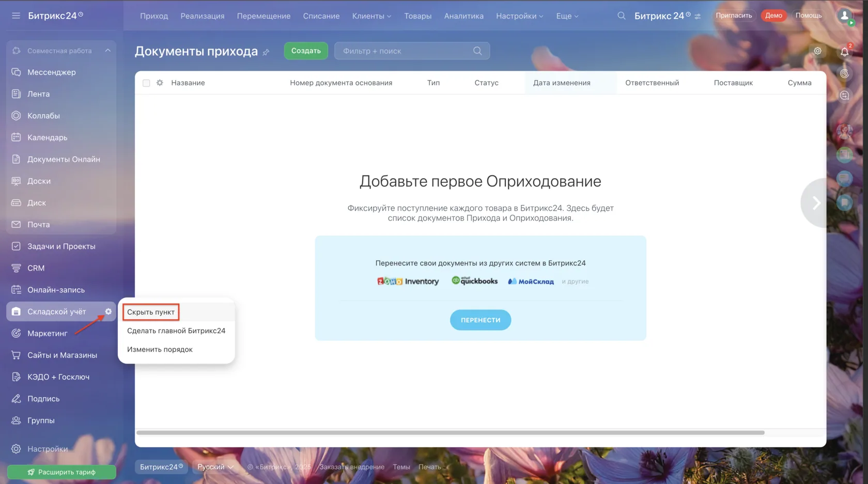
Task: Click the Расширить тариф button
Action: [x=61, y=472]
